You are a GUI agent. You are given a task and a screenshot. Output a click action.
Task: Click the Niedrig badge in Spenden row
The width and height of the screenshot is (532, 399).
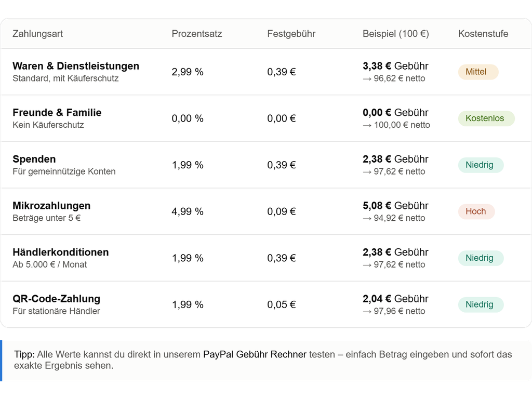click(x=481, y=165)
